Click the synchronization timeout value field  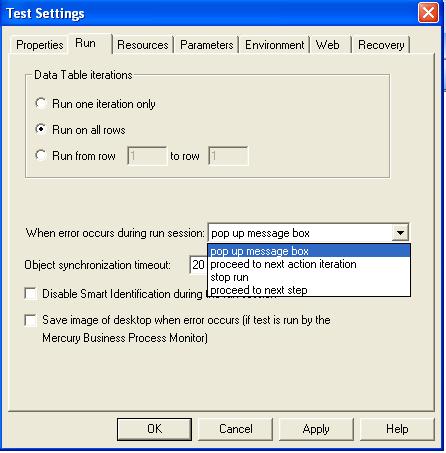coord(198,265)
